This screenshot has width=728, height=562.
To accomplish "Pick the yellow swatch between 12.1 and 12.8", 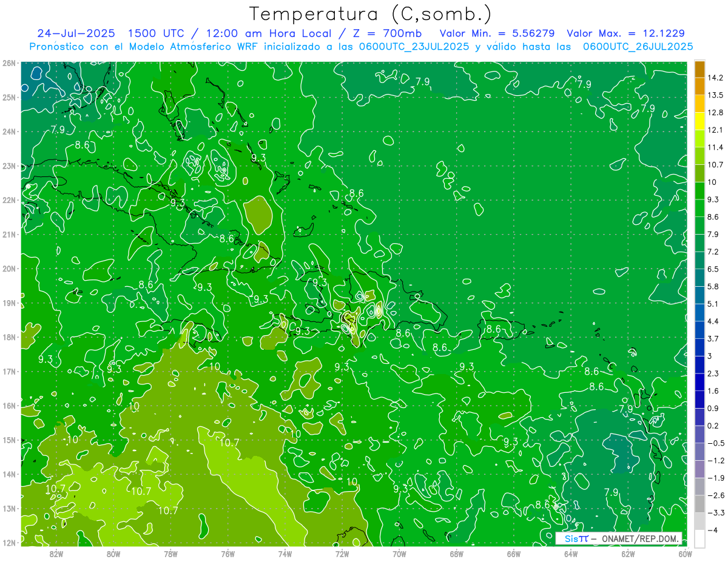I will click(699, 121).
